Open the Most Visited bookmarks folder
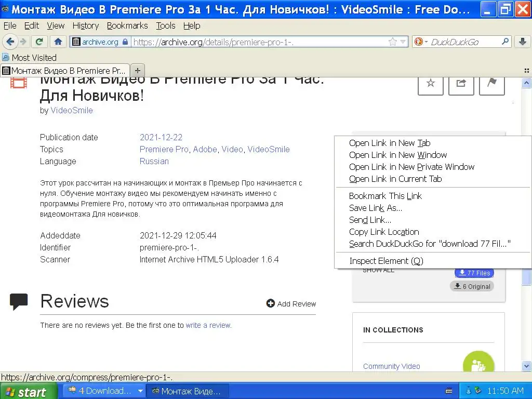This screenshot has width=532, height=399. coord(29,58)
